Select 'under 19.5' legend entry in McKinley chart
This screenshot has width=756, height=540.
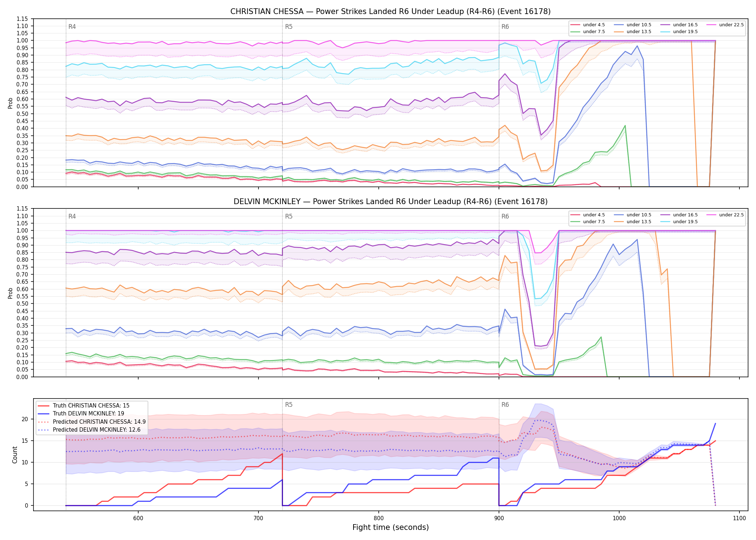pyautogui.click(x=679, y=222)
